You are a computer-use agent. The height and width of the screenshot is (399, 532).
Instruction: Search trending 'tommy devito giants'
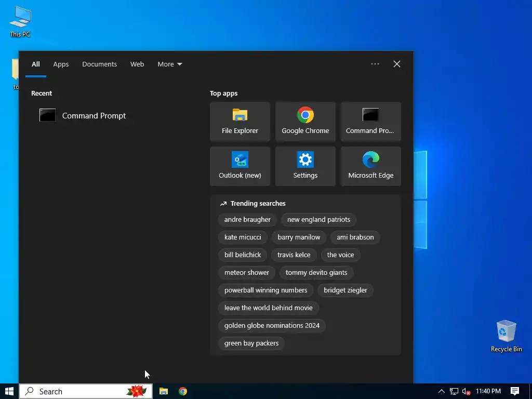[316, 272]
